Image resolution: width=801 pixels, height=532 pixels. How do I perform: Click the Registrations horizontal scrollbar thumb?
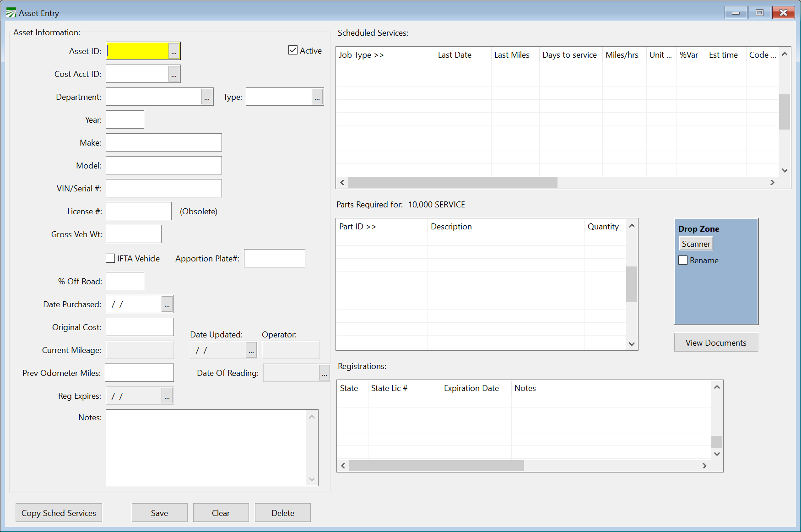[436, 466]
